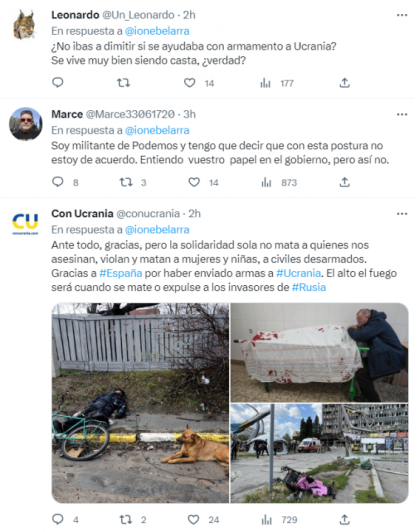Open @ionebelarra mention in Leonardo's reply
This screenshot has height=532, width=414.
click(157, 31)
